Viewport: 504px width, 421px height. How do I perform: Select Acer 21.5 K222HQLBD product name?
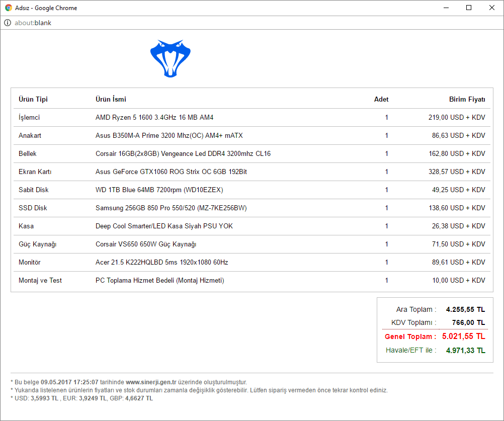[162, 262]
